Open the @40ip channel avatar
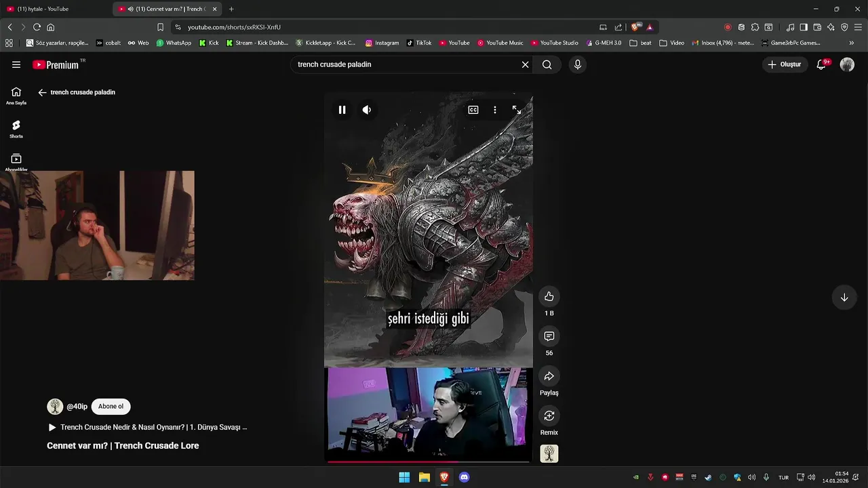This screenshot has width=868, height=488. 55,407
